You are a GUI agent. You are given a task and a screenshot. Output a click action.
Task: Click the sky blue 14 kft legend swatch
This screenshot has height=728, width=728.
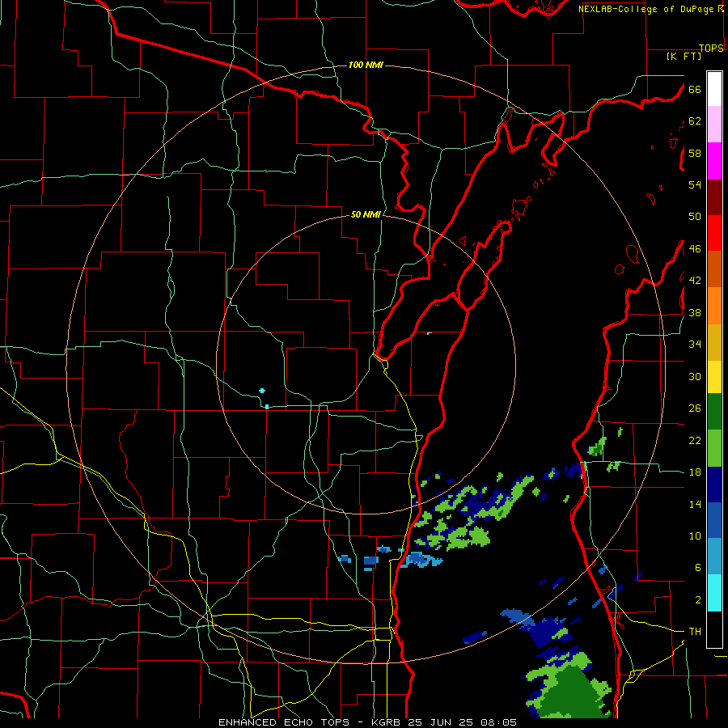pos(714,557)
